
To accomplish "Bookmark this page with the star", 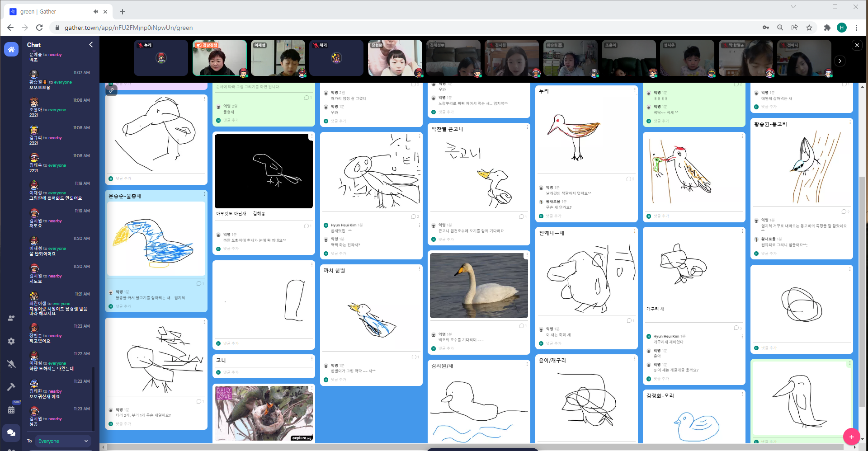I will pyautogui.click(x=809, y=28).
